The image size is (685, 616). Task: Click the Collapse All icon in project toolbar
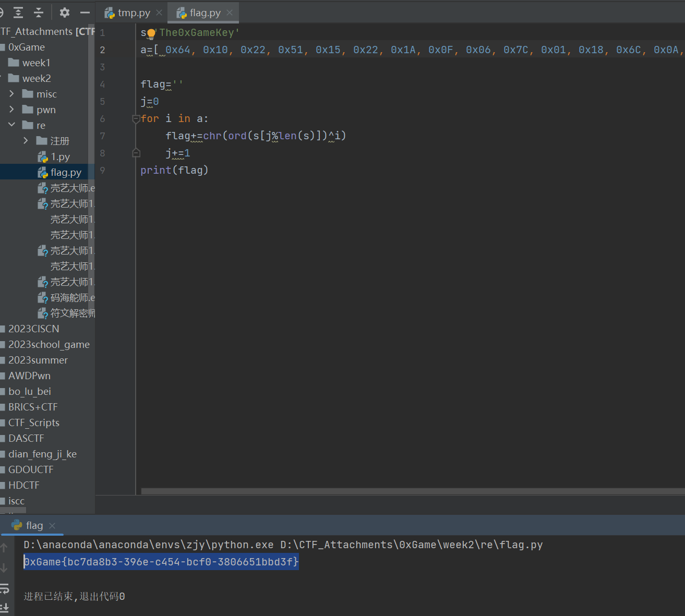tap(39, 13)
